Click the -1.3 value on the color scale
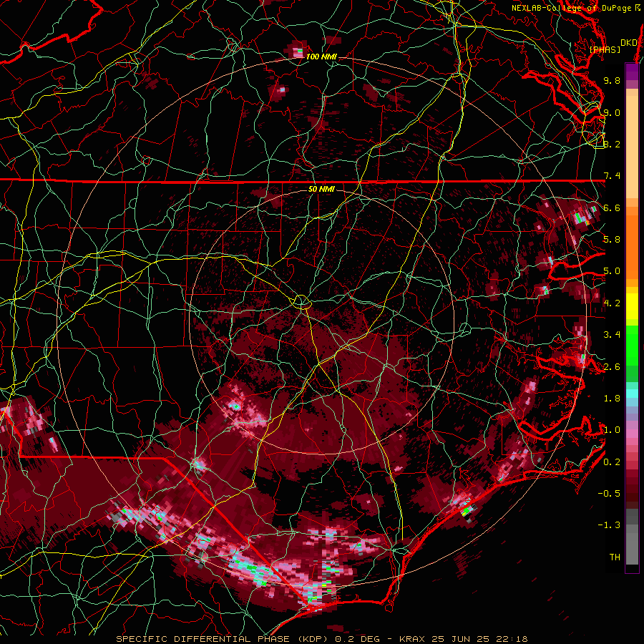Screen dimensions: 644x644 pyautogui.click(x=609, y=525)
